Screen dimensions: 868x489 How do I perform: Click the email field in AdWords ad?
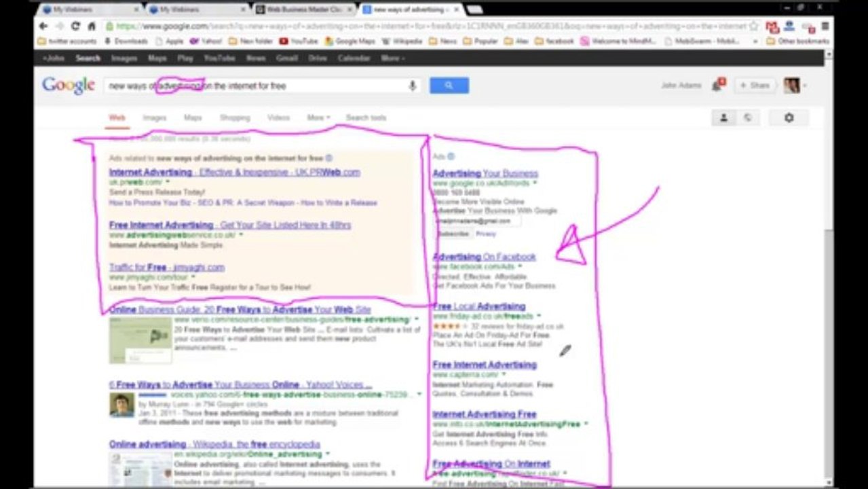click(x=476, y=221)
